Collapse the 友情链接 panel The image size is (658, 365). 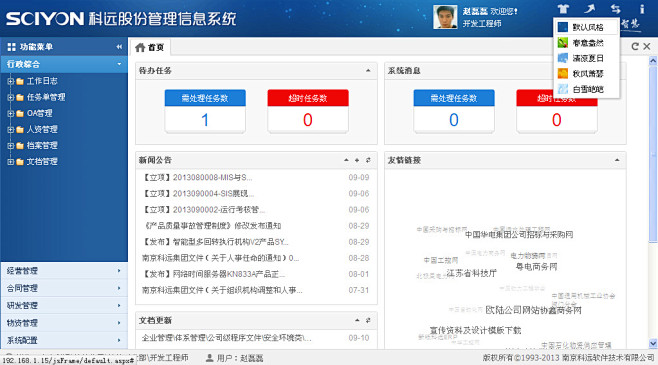coord(617,160)
